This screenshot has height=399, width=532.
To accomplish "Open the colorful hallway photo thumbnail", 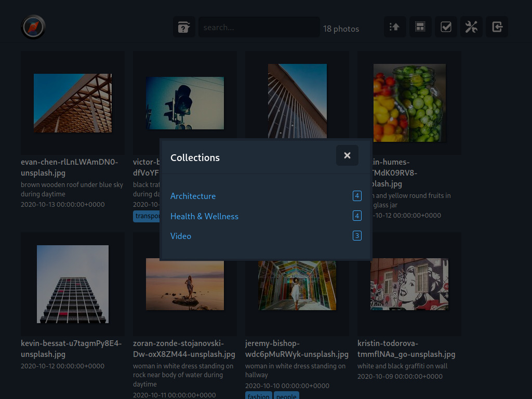I will (x=297, y=285).
